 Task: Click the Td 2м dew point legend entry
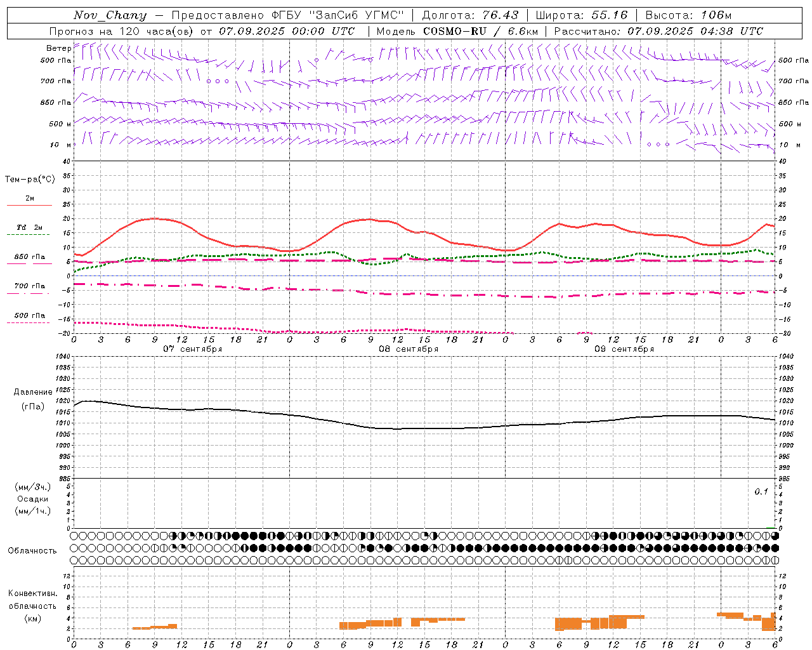click(x=29, y=227)
